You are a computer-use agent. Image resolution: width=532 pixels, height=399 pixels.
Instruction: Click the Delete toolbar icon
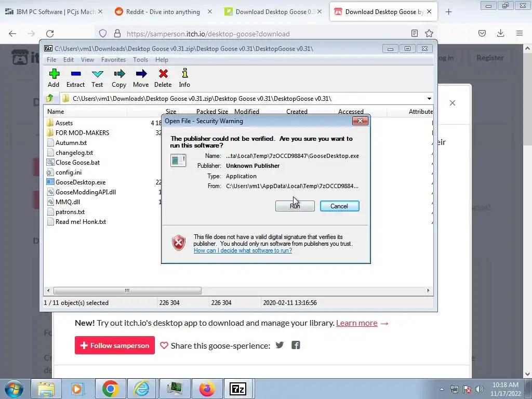click(163, 78)
